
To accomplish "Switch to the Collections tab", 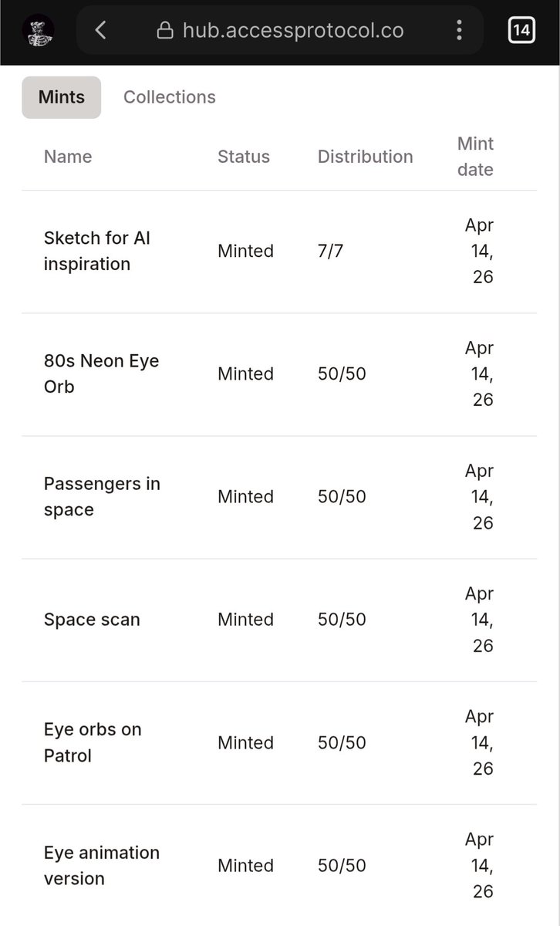I will (x=170, y=97).
